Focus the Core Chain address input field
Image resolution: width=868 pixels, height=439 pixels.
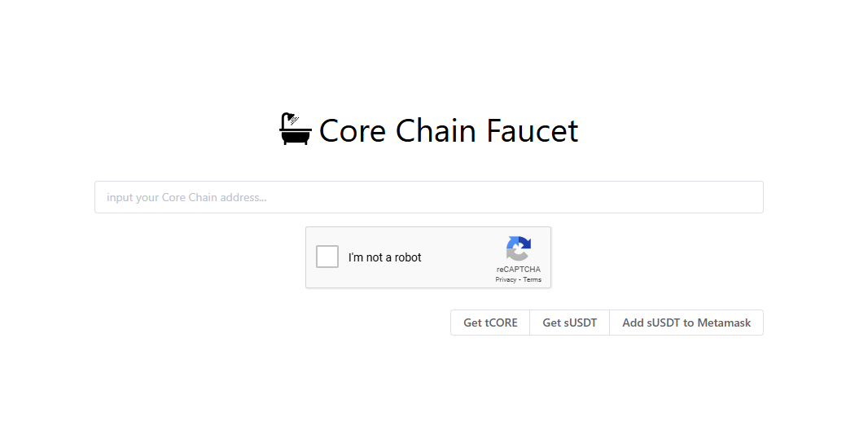coord(428,197)
